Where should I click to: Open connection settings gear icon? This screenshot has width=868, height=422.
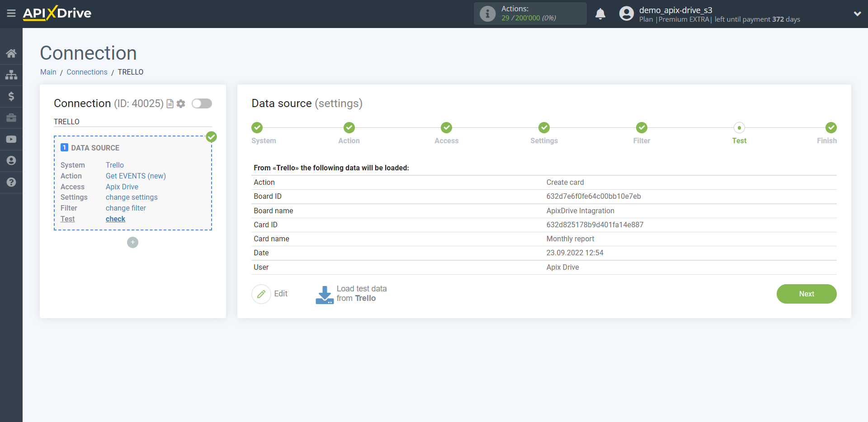point(181,104)
